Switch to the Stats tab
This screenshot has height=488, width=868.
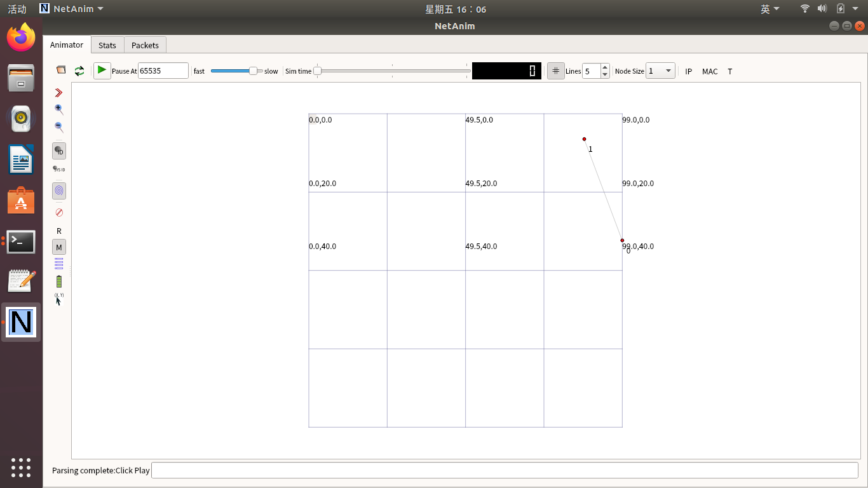pos(107,45)
